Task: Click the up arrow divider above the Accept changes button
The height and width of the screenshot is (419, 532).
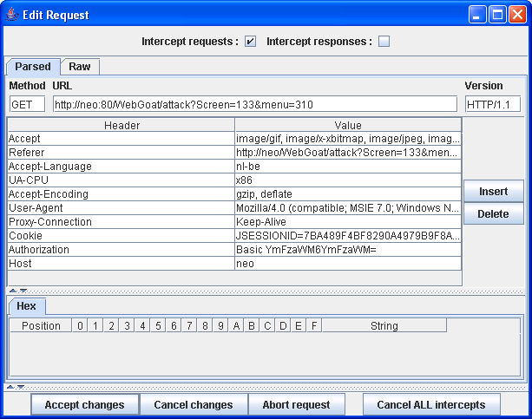Action: click(10, 387)
